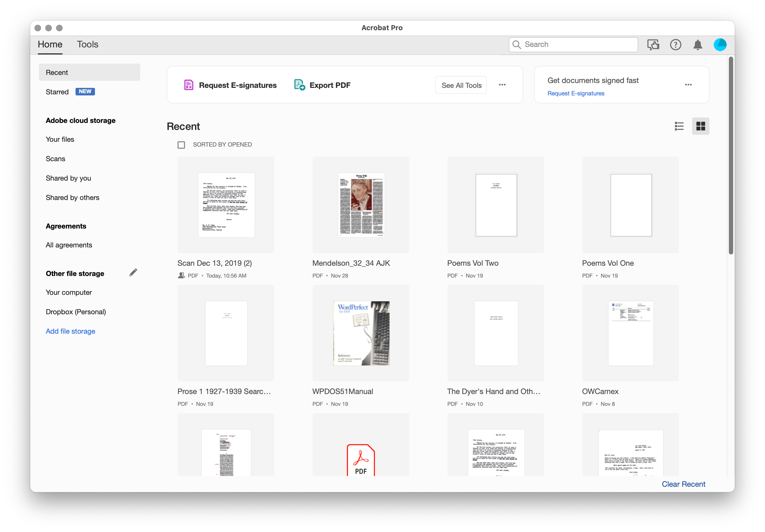Viewport: 765px width, 532px height.
Task: Open the user profile avatar
Action: [x=720, y=45]
